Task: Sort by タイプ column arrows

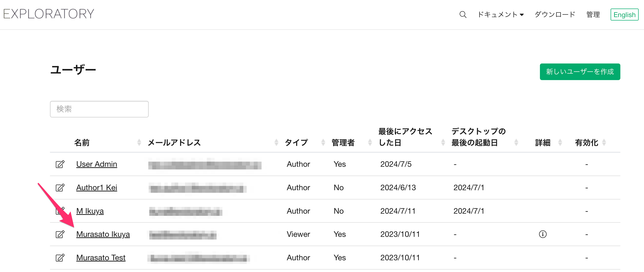Action: coord(323,143)
